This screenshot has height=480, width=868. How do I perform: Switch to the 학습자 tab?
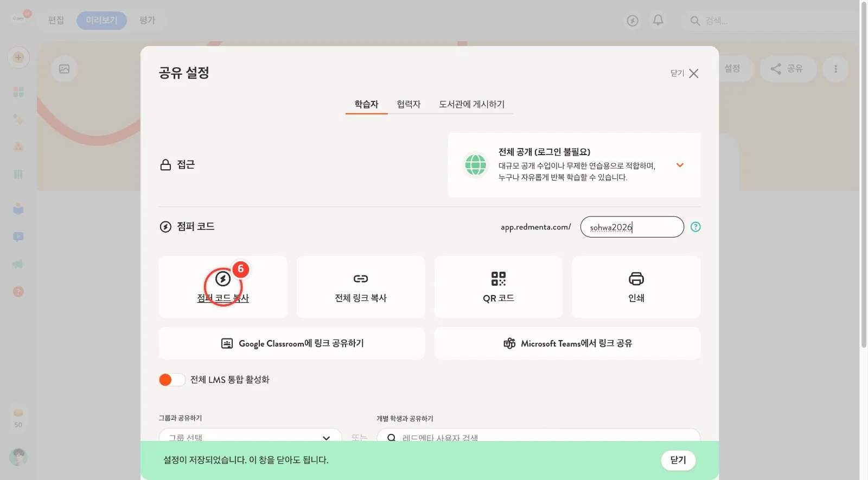[366, 104]
